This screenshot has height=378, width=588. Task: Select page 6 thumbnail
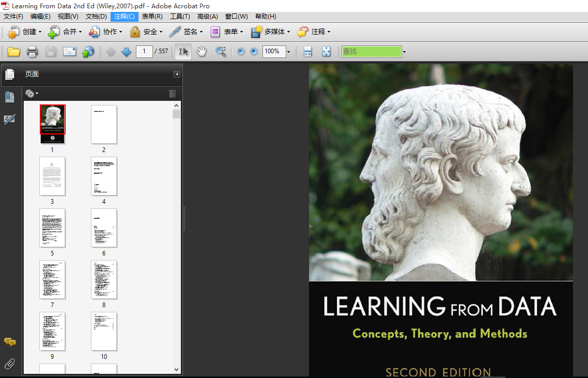point(104,228)
